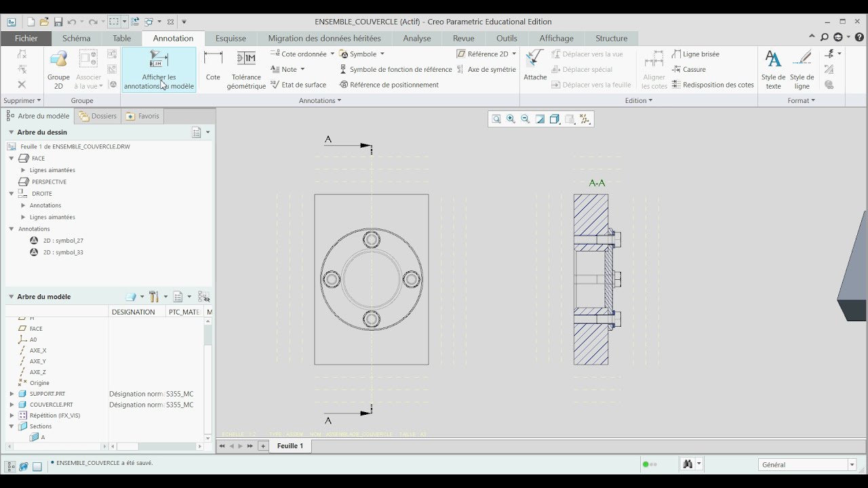Open the Cote ordonnée dropdown arrow
Image resolution: width=868 pixels, height=488 pixels.
(x=332, y=54)
